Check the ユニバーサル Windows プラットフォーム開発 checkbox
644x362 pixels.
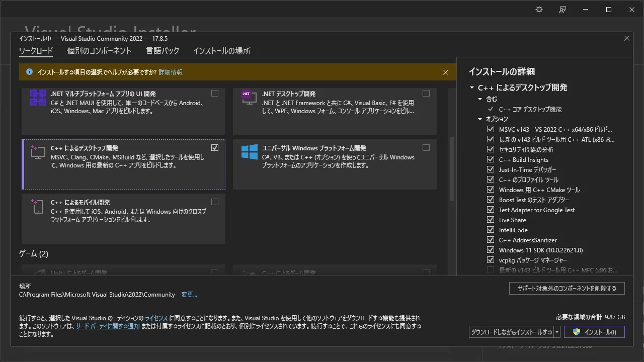point(426,148)
